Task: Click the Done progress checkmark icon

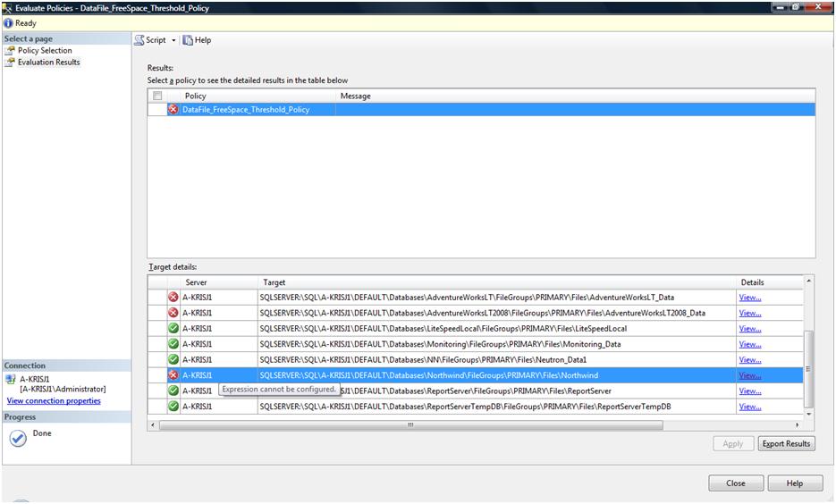Action: coord(18,439)
